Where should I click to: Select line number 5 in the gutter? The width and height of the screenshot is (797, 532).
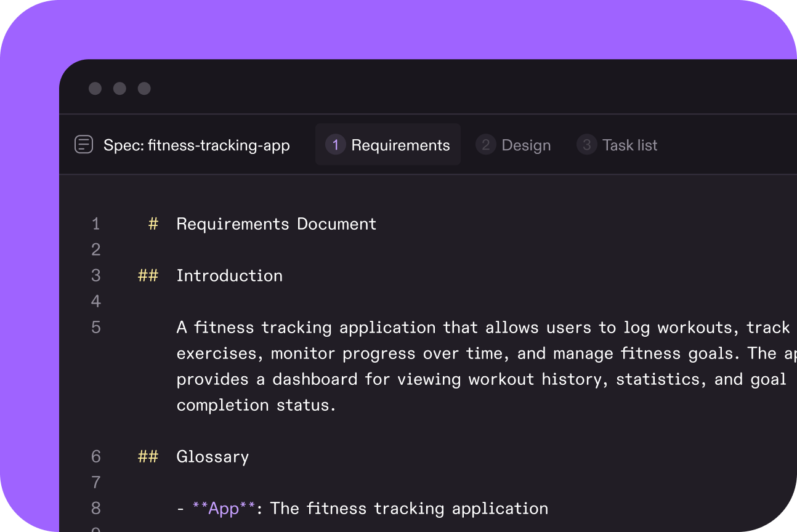pyautogui.click(x=95, y=327)
